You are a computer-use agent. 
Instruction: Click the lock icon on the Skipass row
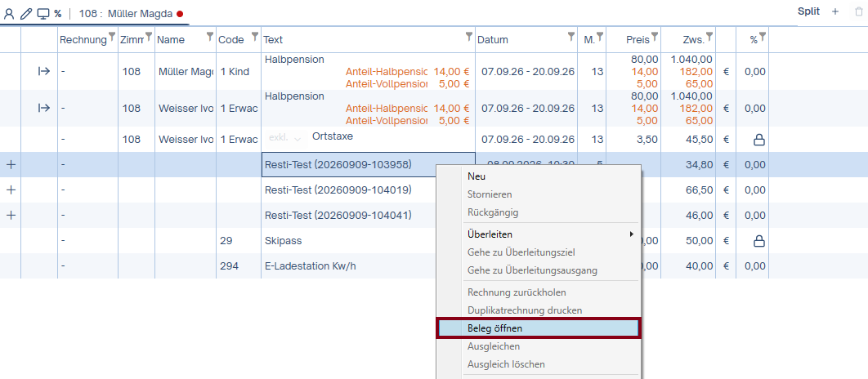coord(759,241)
